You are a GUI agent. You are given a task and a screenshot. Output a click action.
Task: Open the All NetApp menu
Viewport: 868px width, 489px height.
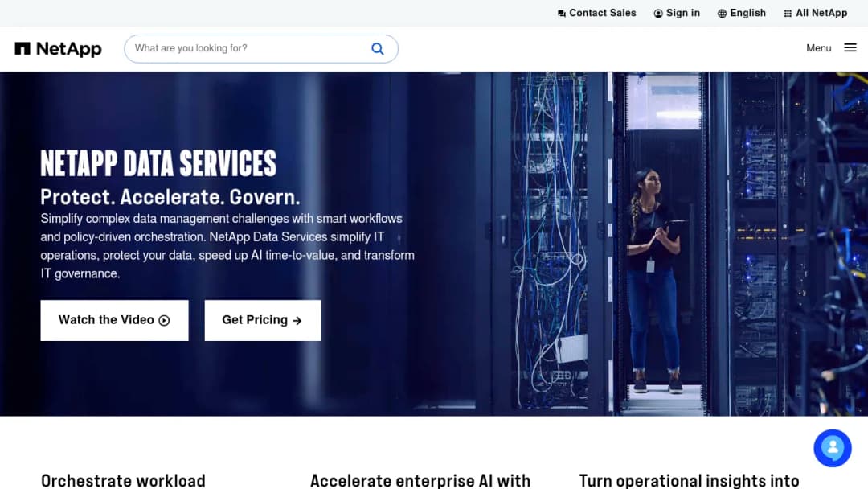tap(816, 14)
